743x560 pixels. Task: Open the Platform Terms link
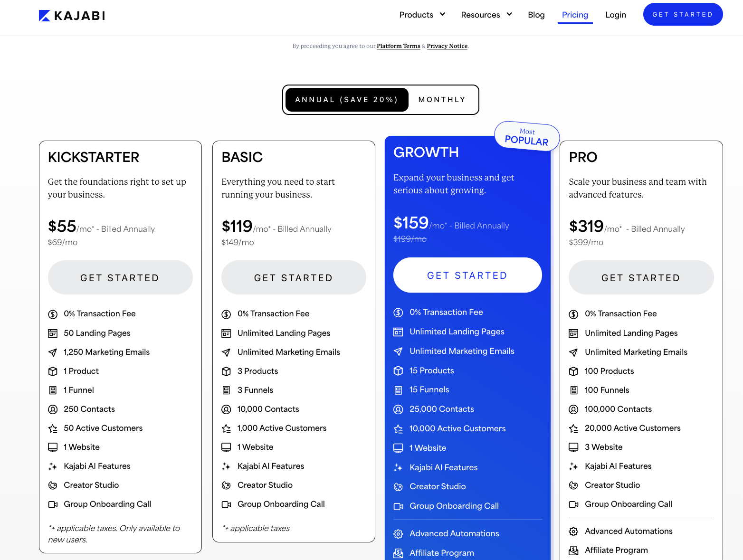coord(399,46)
